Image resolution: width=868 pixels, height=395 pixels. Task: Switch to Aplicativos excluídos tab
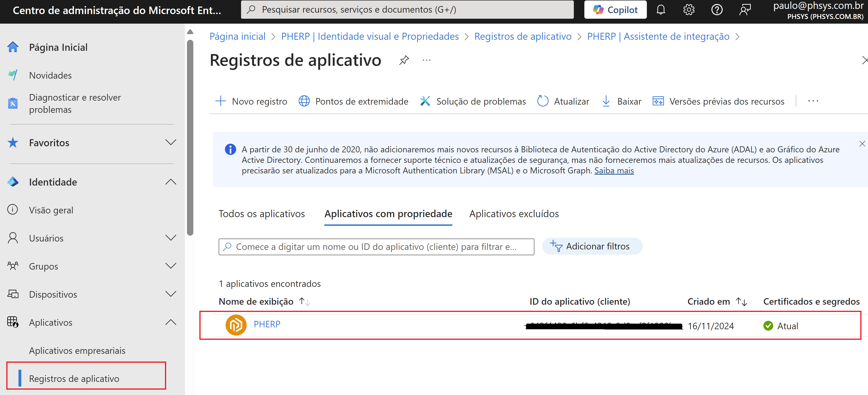514,214
